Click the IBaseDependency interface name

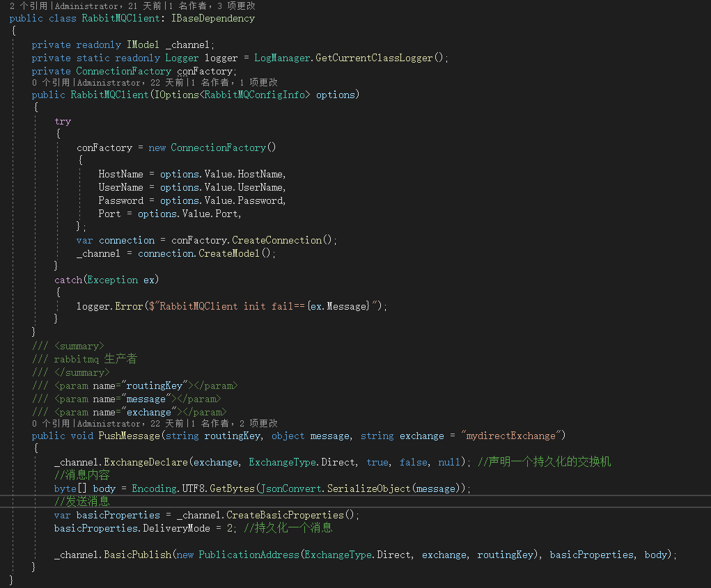(213, 19)
